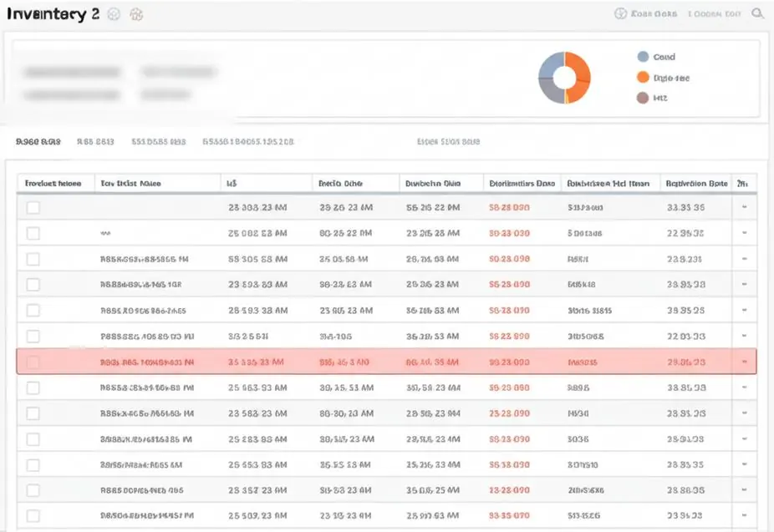
Task: Click the orange icon right of Inventory 2 title
Action: click(136, 14)
